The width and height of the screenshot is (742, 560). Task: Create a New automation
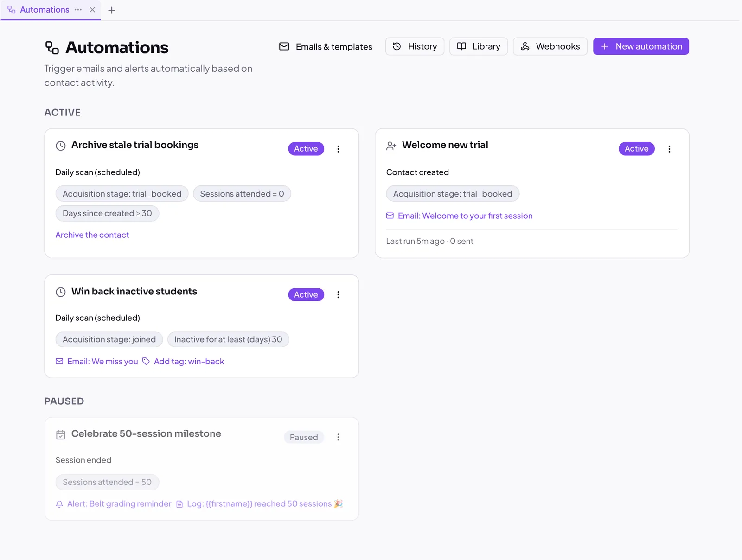(641, 46)
